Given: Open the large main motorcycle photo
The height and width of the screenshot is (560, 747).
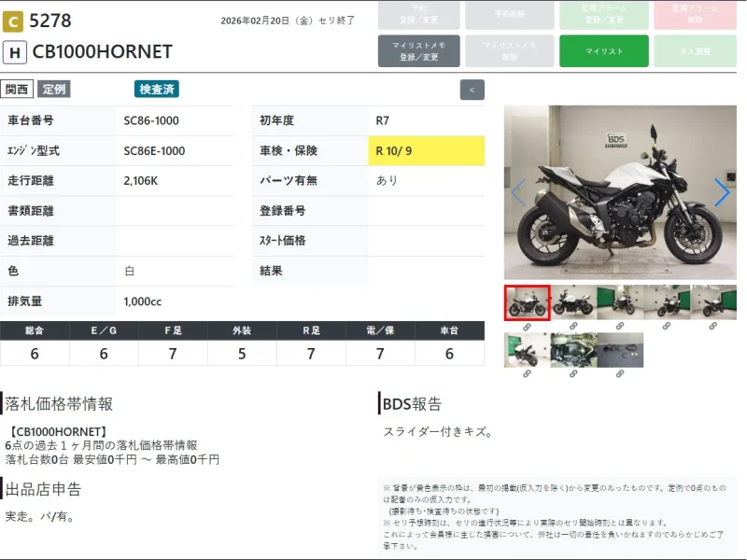Looking at the screenshot, I should pyautogui.click(x=620, y=192).
